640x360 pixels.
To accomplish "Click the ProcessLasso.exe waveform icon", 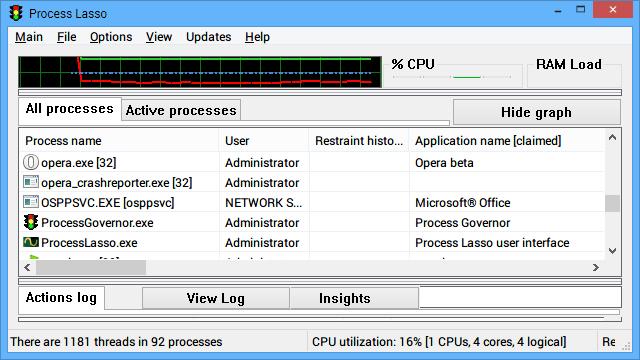I will point(31,242).
